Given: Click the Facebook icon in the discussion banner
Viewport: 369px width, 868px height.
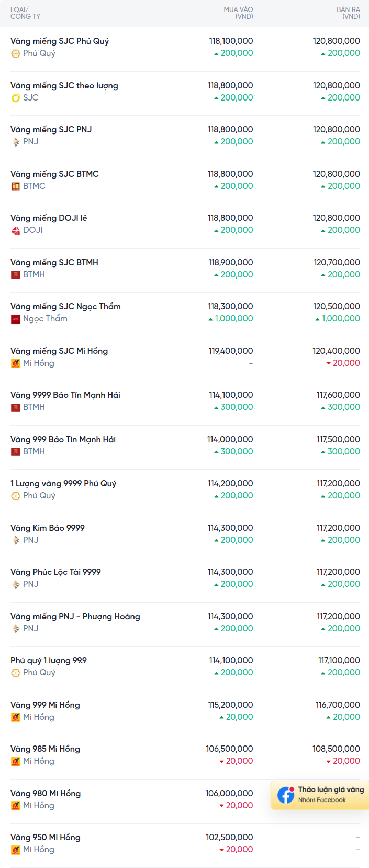Looking at the screenshot, I should point(286,795).
